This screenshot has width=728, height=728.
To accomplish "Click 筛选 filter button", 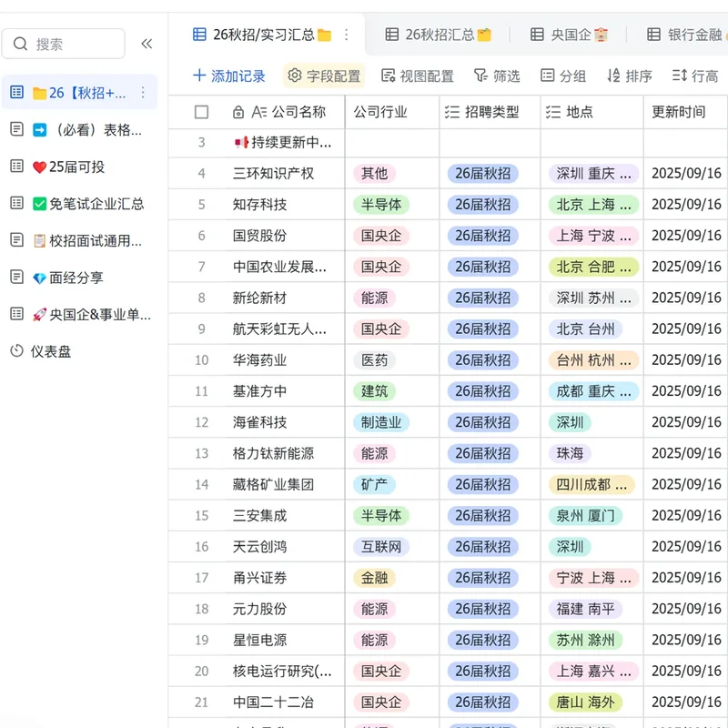I will click(x=497, y=76).
